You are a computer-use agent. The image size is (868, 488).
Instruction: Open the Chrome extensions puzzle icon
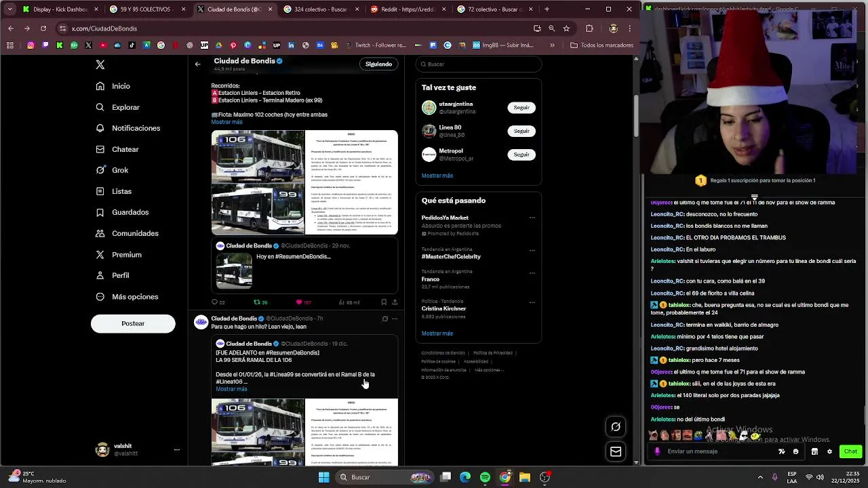coord(589,28)
